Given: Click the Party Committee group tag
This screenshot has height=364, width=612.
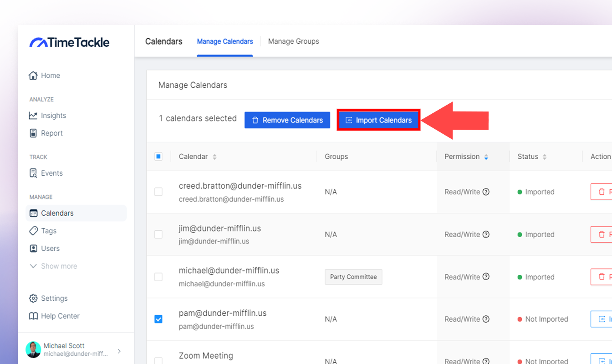Looking at the screenshot, I should (x=353, y=277).
